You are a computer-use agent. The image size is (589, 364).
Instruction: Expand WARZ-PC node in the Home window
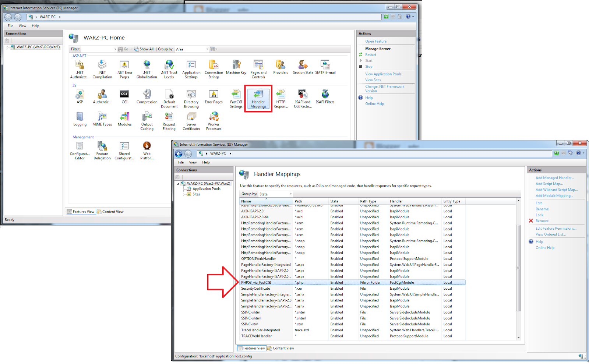tap(7, 47)
